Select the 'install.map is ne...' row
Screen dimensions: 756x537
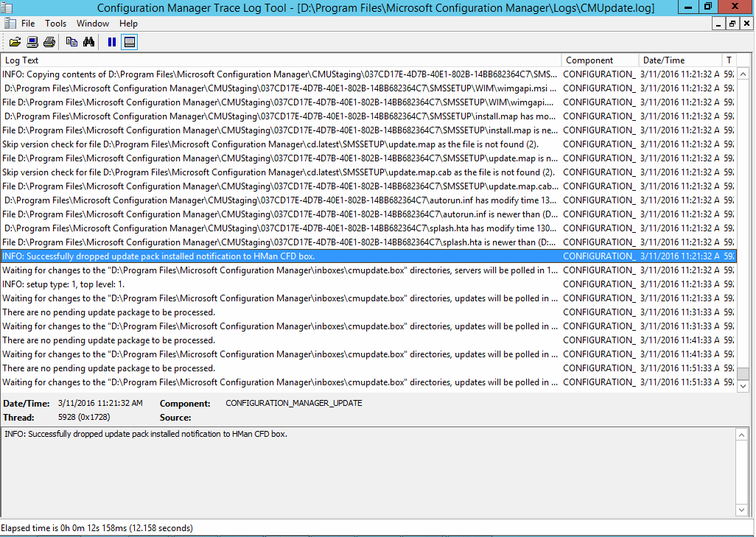pos(368,130)
